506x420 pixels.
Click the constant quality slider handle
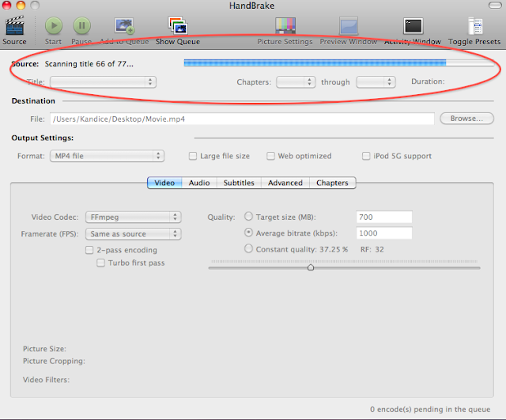pos(311,267)
